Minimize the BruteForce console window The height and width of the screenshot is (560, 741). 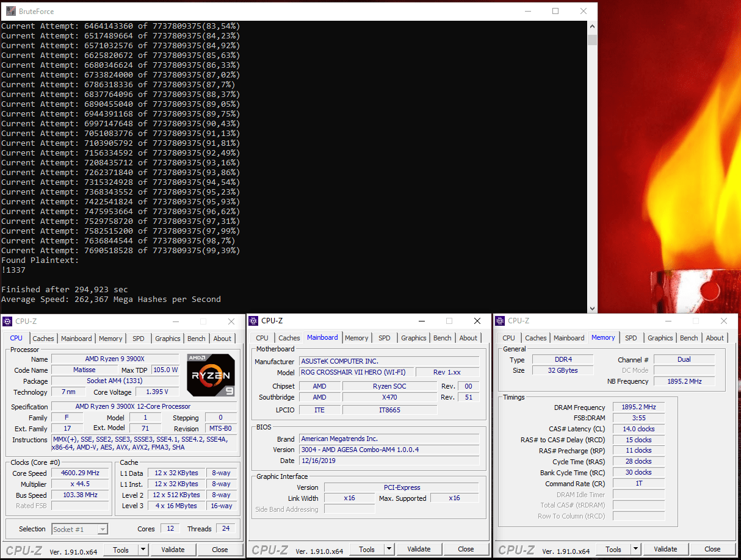coord(527,11)
